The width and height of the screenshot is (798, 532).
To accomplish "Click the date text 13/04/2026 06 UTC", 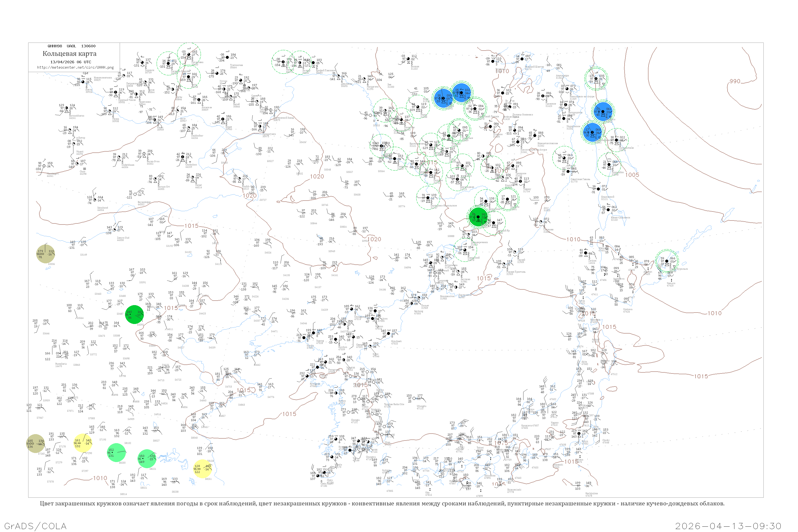I will click(x=70, y=62).
